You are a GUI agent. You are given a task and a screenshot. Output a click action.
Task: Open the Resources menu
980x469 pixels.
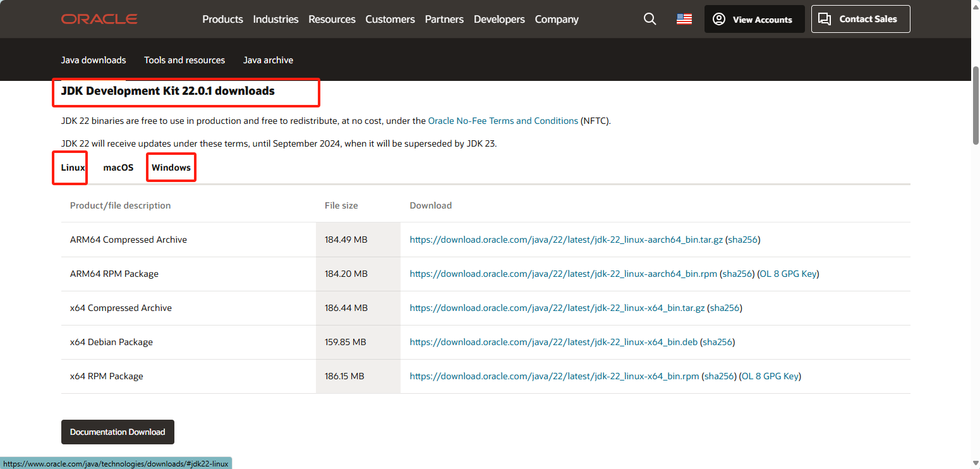[332, 19]
